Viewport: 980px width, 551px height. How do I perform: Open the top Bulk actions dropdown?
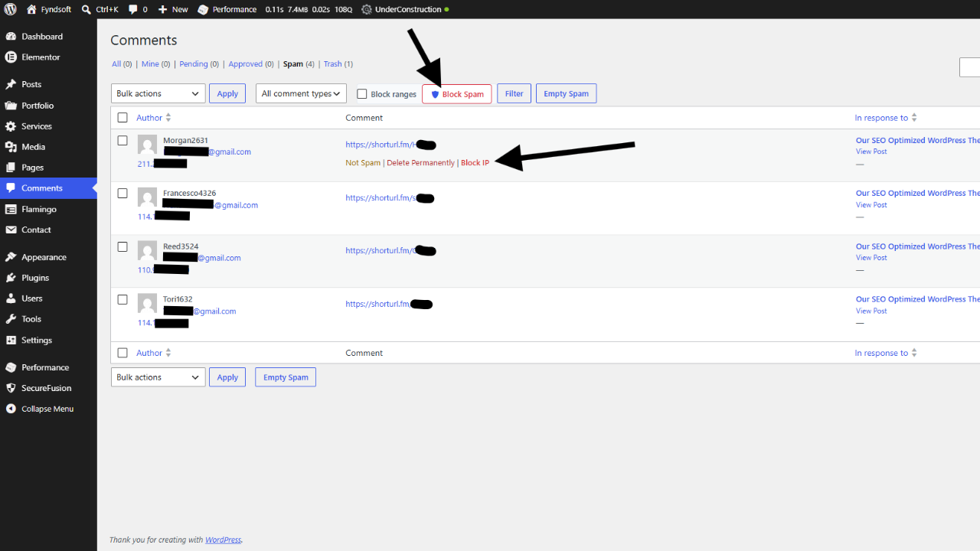tap(158, 93)
